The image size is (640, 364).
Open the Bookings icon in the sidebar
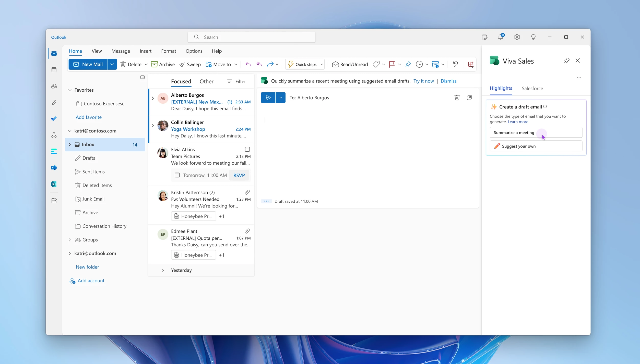[x=54, y=184]
